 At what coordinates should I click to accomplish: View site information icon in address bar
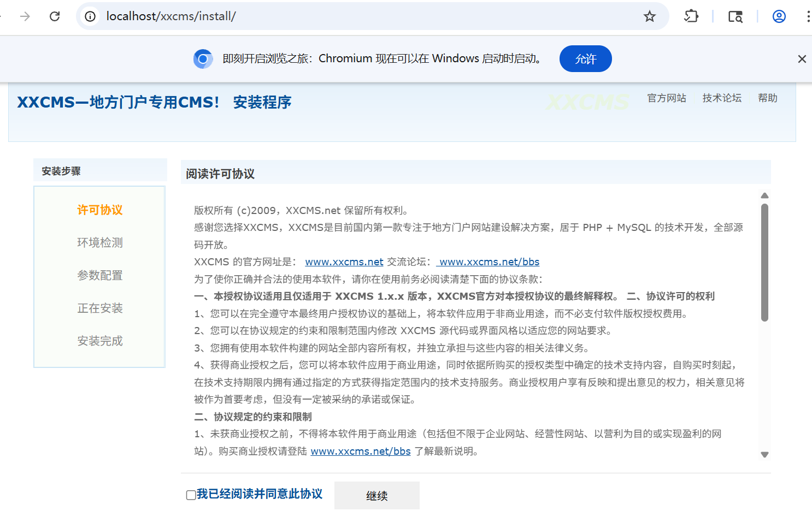[x=90, y=16]
